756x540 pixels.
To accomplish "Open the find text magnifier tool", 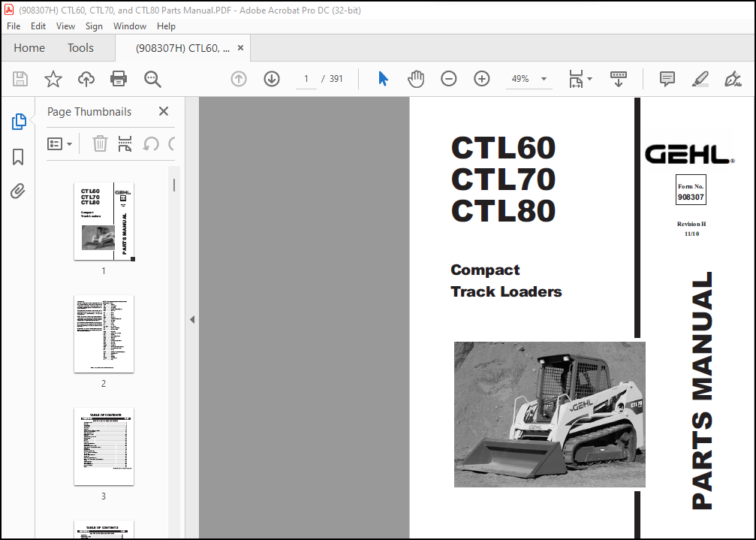I will tap(152, 79).
